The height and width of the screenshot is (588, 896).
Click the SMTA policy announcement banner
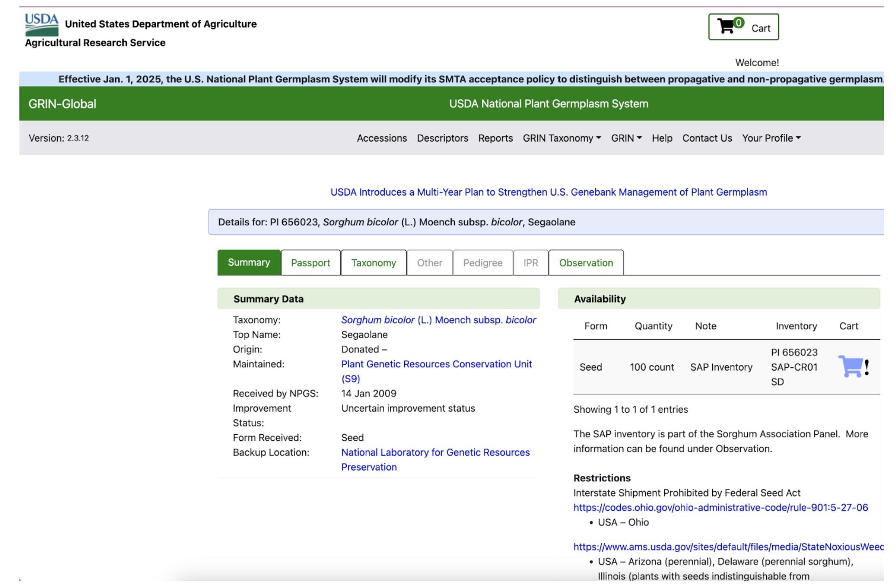(x=451, y=79)
